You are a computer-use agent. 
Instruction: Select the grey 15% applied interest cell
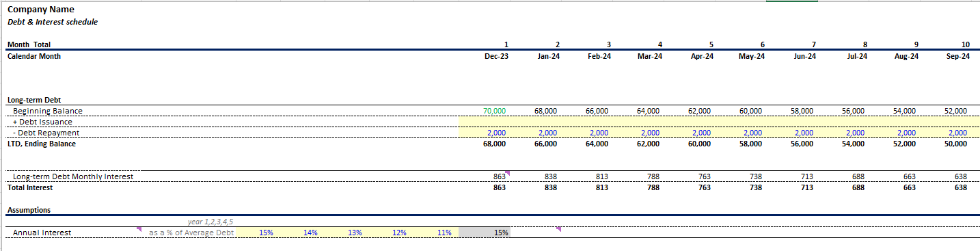click(x=485, y=233)
